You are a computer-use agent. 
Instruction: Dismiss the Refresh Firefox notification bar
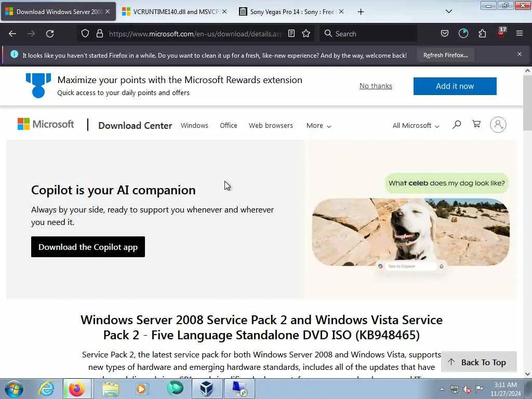click(x=520, y=54)
